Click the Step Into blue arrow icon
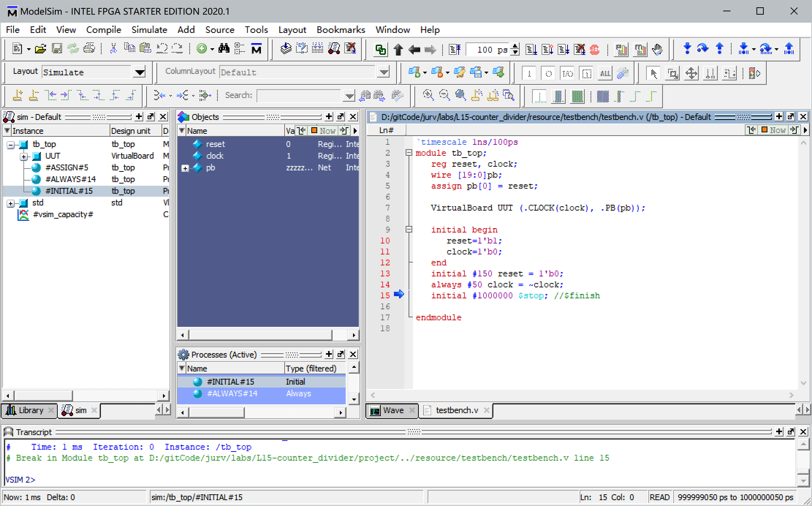Viewport: 812px width, 506px height. [687, 49]
